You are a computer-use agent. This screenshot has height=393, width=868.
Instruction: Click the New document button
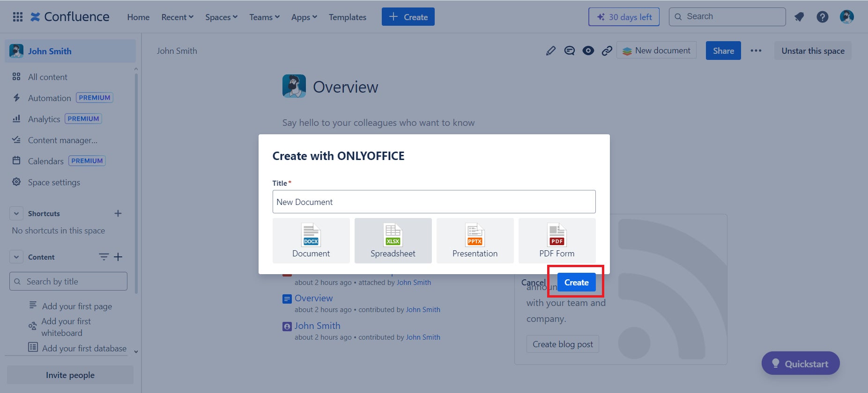click(x=656, y=51)
